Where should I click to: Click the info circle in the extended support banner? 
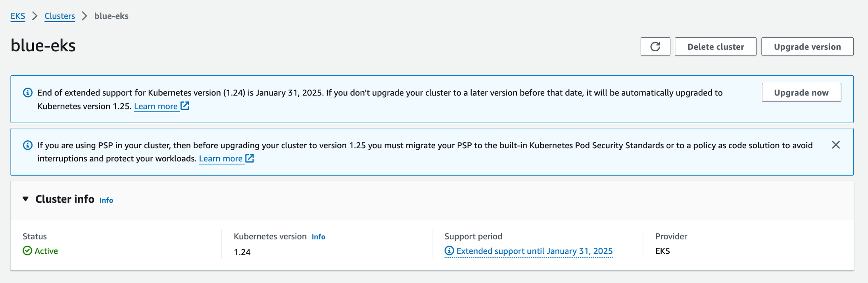[x=27, y=92]
